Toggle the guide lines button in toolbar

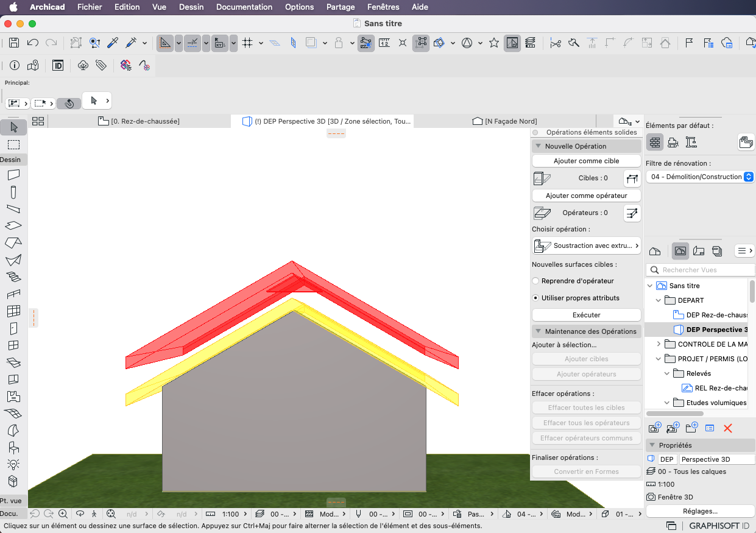coord(165,43)
